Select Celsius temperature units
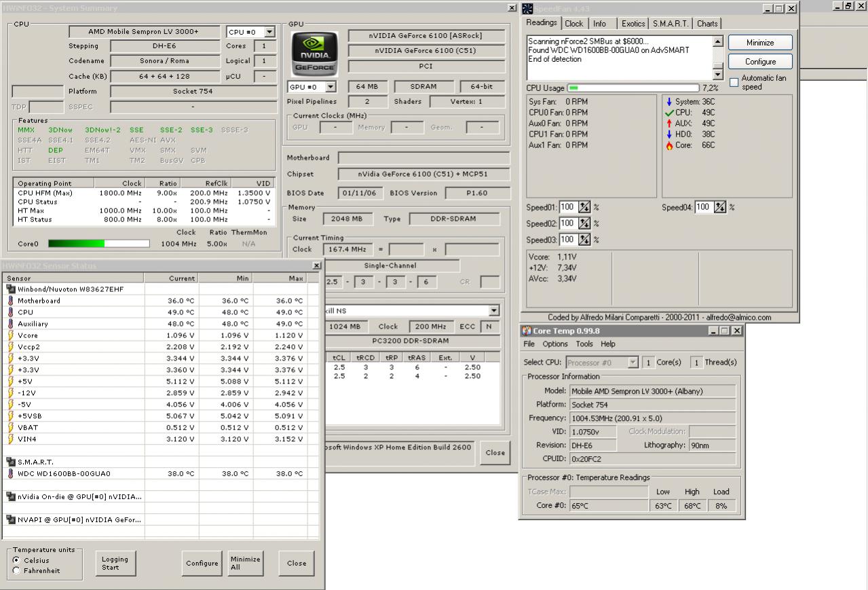 [x=16, y=560]
